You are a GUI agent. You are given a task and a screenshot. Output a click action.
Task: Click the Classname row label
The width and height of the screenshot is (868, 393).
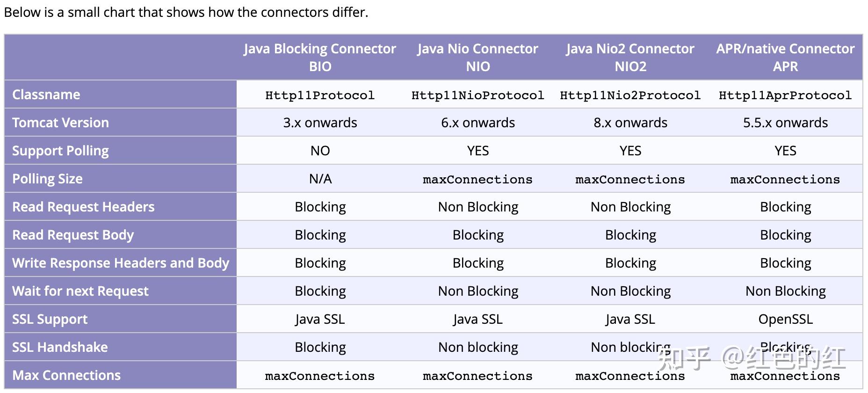pyautogui.click(x=46, y=95)
